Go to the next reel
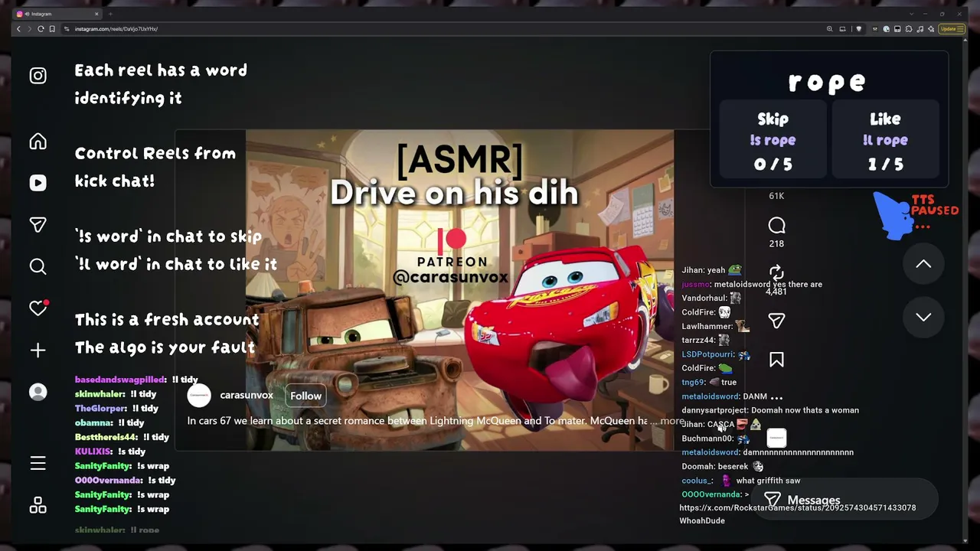Viewport: 980px width, 551px height. pyautogui.click(x=923, y=317)
